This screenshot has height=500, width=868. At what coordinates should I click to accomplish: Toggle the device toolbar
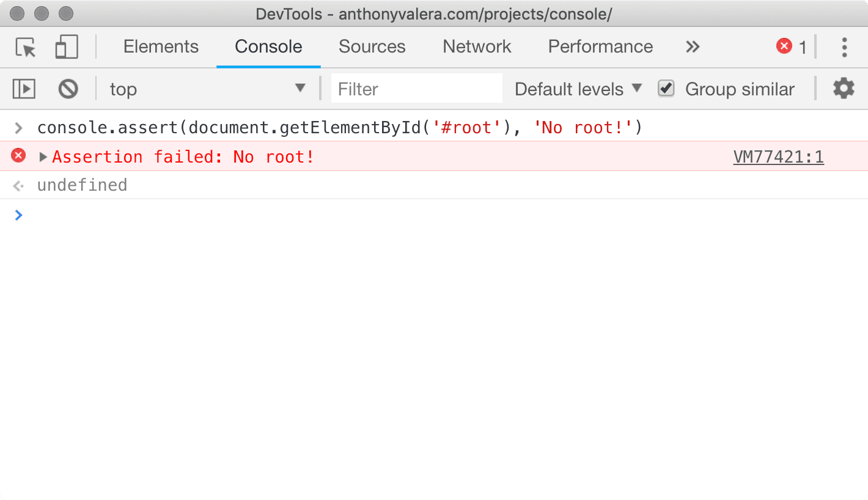click(x=66, y=47)
